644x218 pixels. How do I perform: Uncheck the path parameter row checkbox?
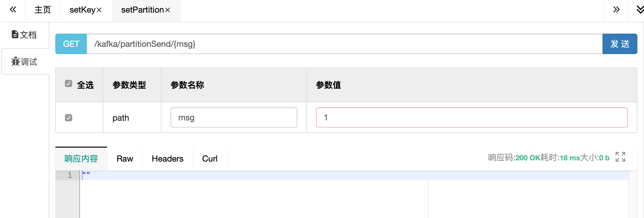coord(69,118)
